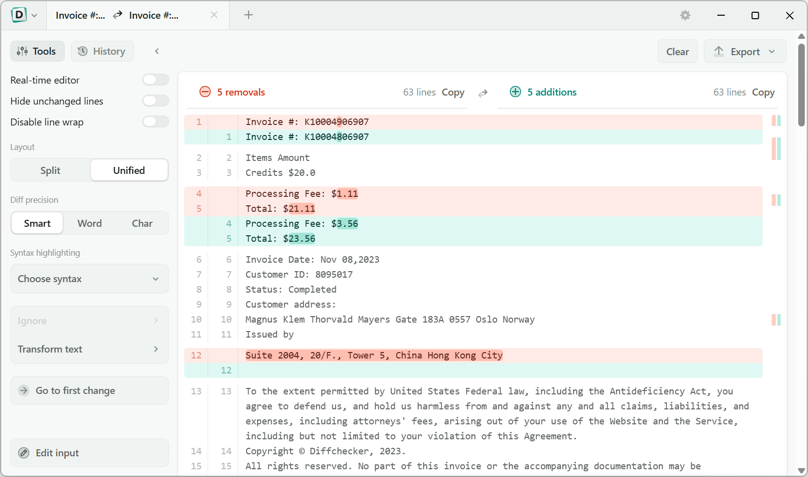Enable the Real-time editor toggle
Screen dimensions: 808x477
pos(156,80)
